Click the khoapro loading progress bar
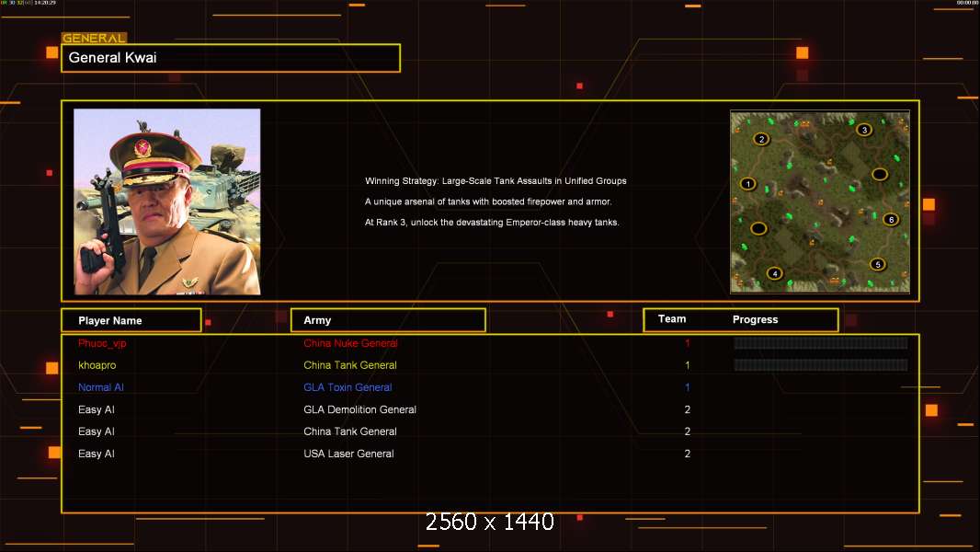Image resolution: width=980 pixels, height=552 pixels. [x=821, y=365]
